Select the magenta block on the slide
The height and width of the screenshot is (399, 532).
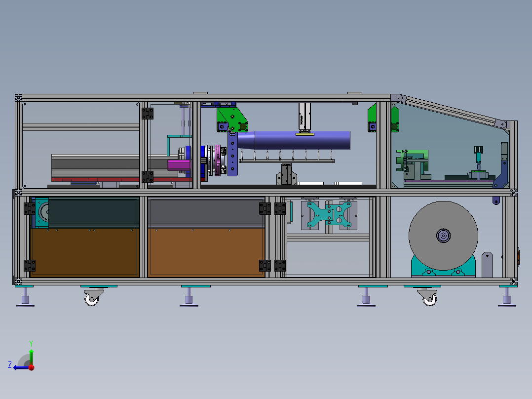coord(179,165)
